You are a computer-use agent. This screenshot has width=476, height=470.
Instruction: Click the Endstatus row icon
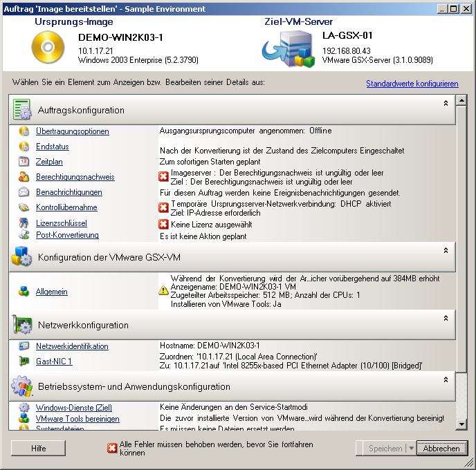point(24,147)
